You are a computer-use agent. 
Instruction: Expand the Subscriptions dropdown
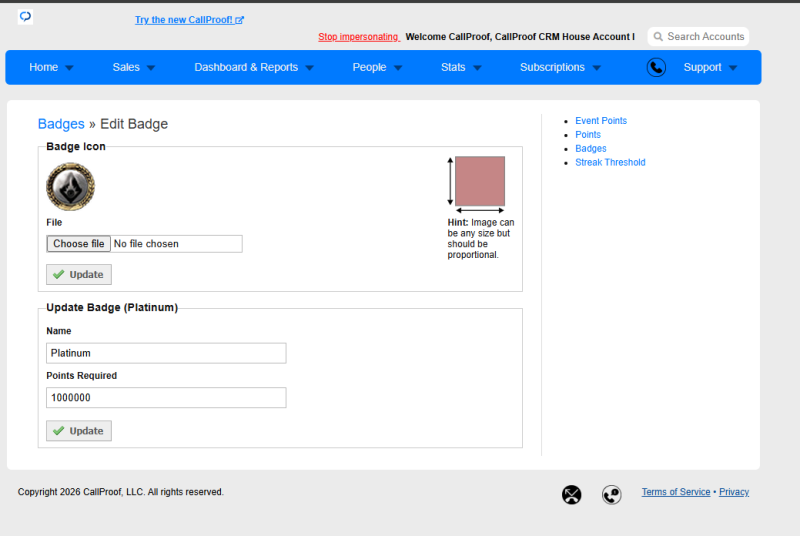[560, 67]
